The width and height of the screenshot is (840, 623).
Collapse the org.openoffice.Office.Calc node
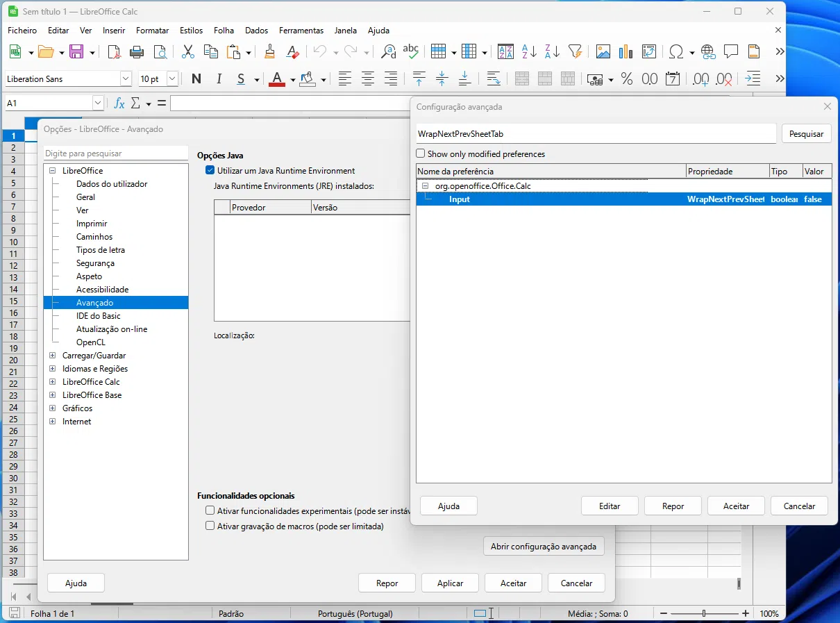(426, 186)
